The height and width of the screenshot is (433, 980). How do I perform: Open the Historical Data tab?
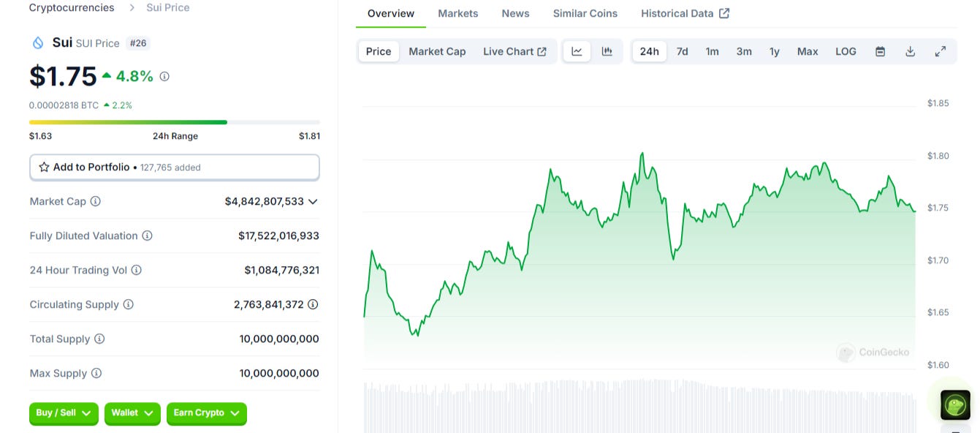685,13
